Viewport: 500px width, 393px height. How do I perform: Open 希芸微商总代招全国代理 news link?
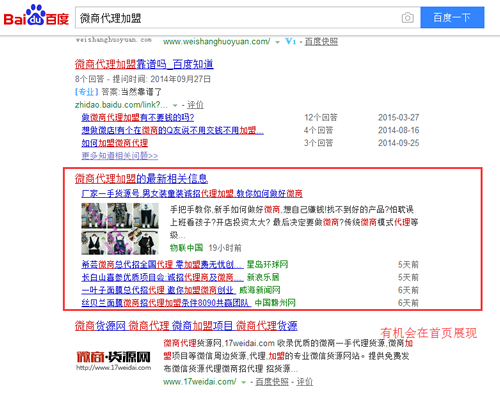pyautogui.click(x=163, y=265)
